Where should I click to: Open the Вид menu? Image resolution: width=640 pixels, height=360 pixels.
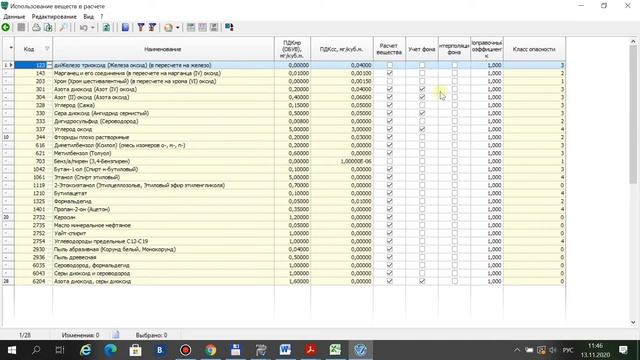[89, 17]
